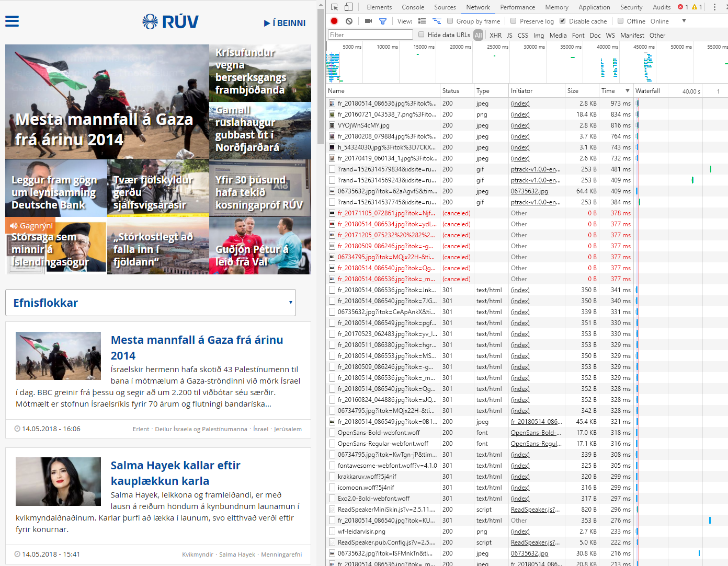Toggle the network filter funnel icon

pos(383,21)
